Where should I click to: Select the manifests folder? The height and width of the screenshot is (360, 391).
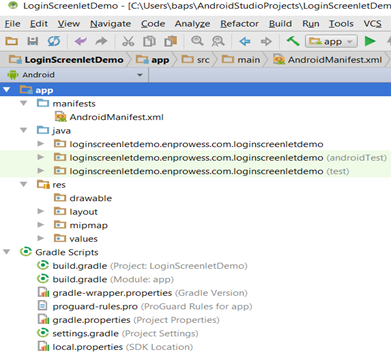(66, 104)
